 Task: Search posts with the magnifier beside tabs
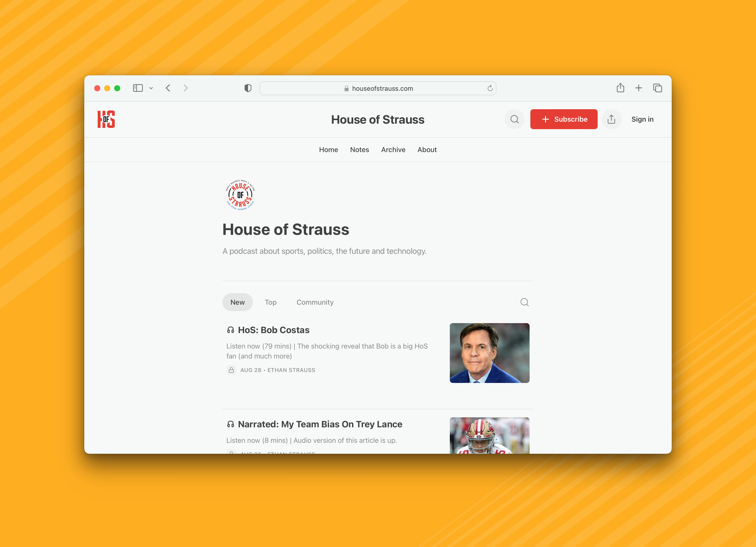coord(524,302)
